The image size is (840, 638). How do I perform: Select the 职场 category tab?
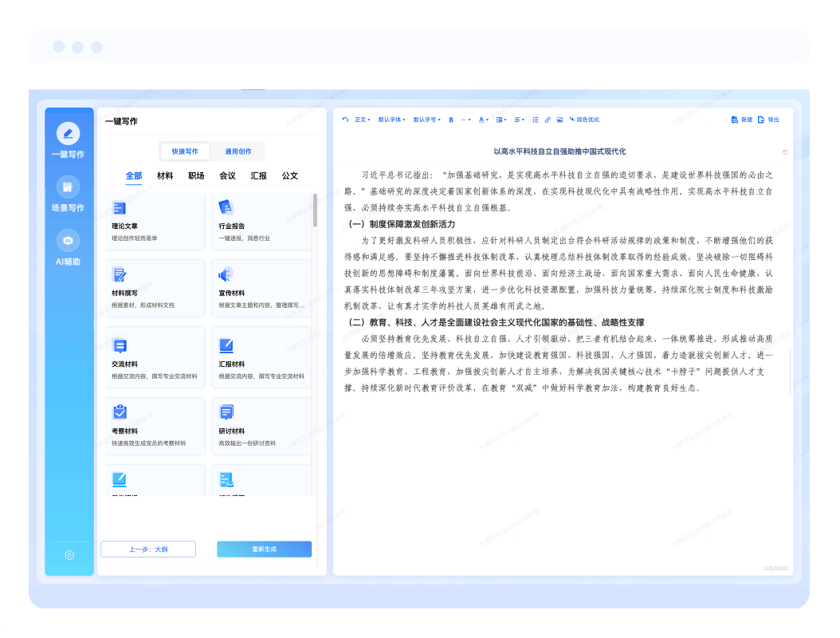tap(196, 175)
